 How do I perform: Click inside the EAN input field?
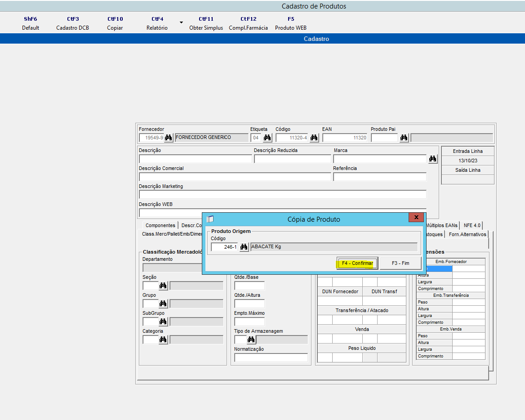(x=344, y=138)
